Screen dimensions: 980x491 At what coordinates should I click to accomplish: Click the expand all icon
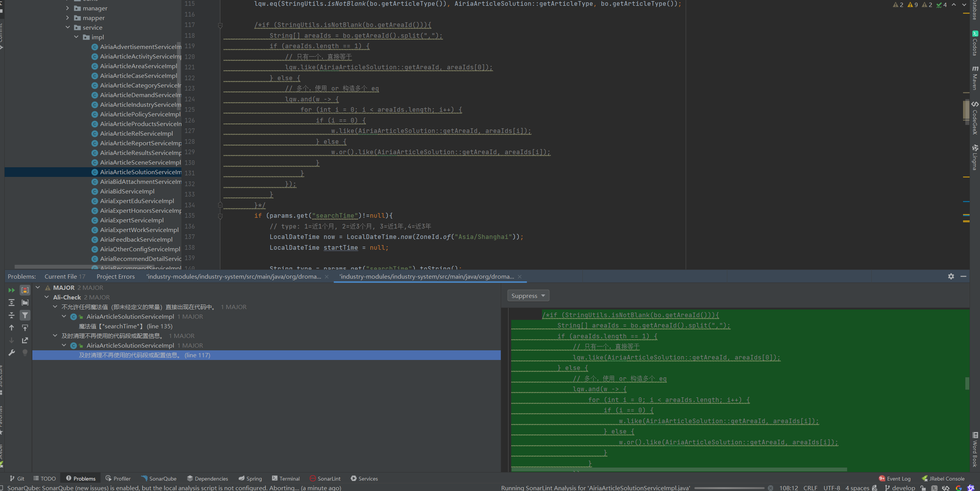[x=12, y=303]
